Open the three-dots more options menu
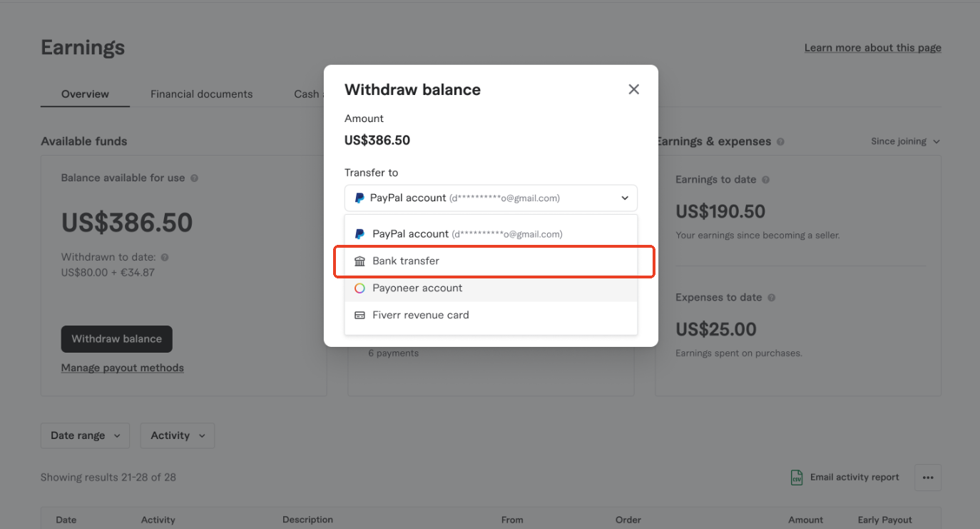This screenshot has width=980, height=529. [928, 478]
